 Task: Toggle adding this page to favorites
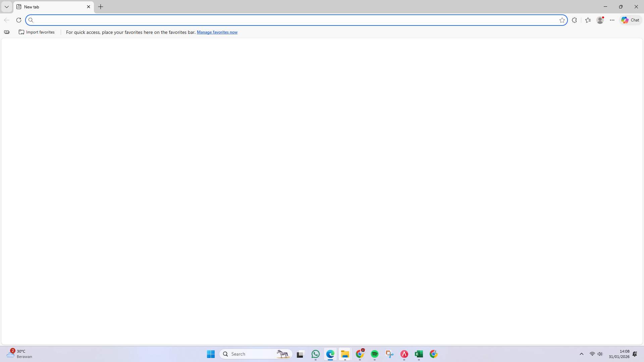pos(562,20)
